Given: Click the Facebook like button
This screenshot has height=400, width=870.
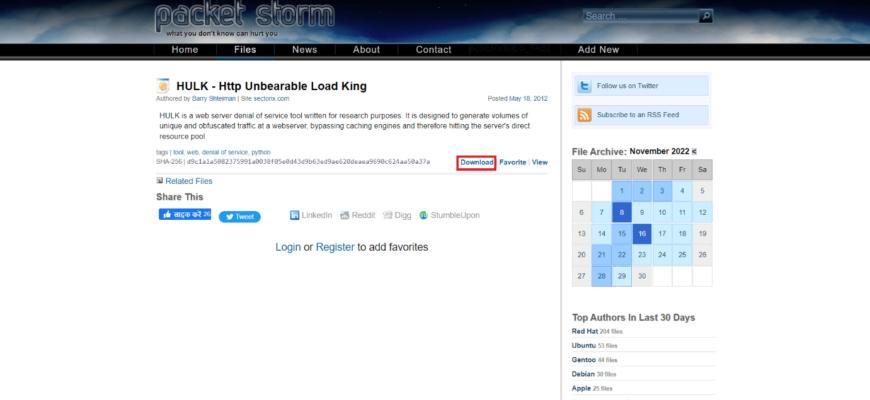Looking at the screenshot, I should pos(185,214).
